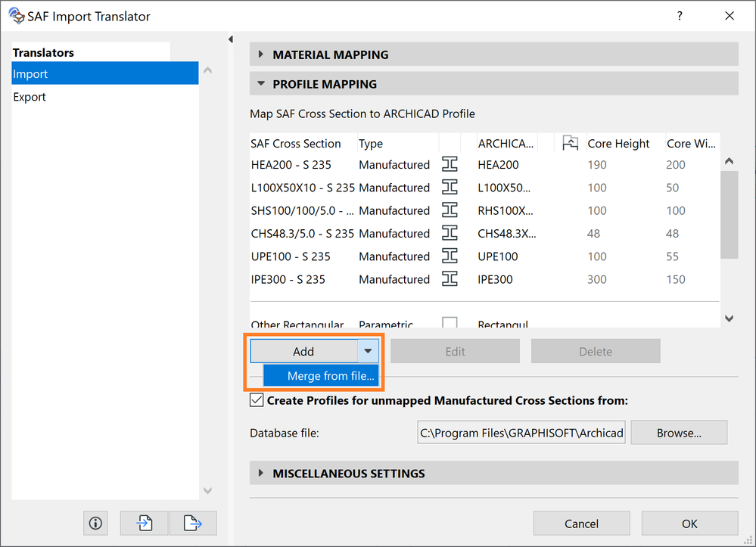Click the Database file path field
This screenshot has width=756, height=547.
point(521,433)
